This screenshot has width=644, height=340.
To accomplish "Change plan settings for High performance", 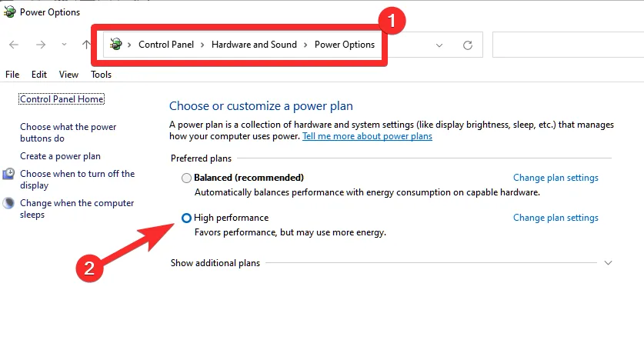I will (x=556, y=218).
